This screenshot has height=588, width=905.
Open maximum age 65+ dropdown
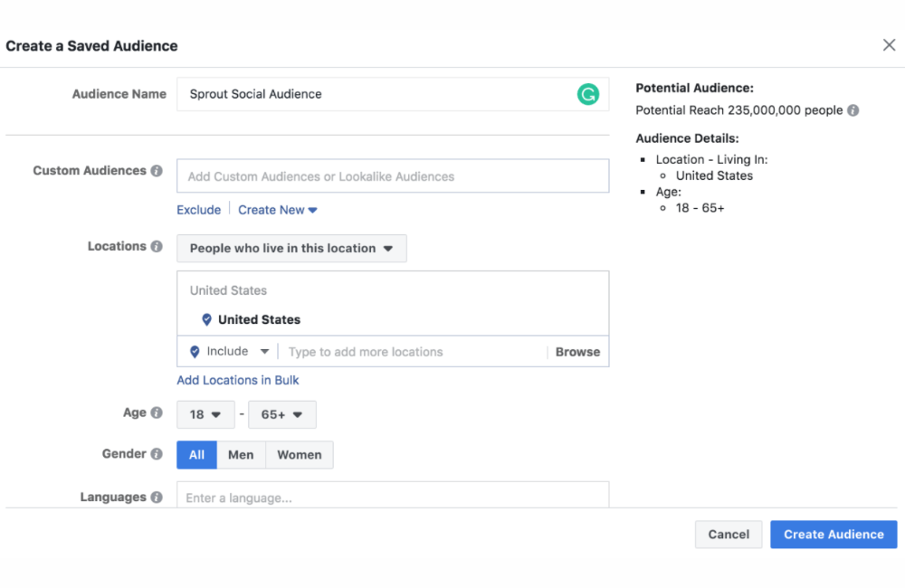[x=282, y=414]
